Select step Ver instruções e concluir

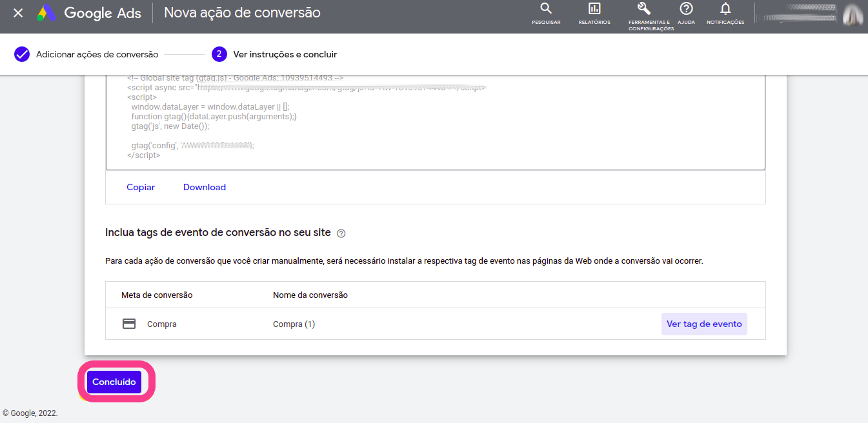[285, 54]
